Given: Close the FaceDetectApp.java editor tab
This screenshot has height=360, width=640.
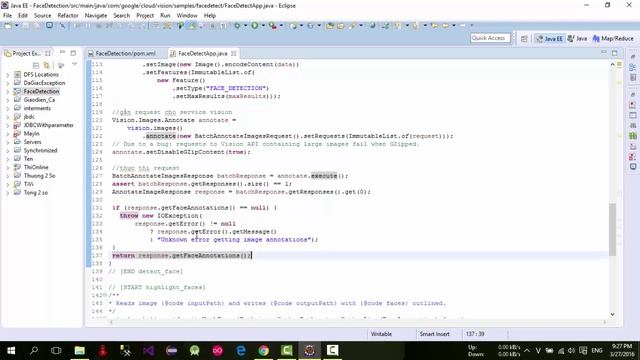Looking at the screenshot, I should click(234, 53).
